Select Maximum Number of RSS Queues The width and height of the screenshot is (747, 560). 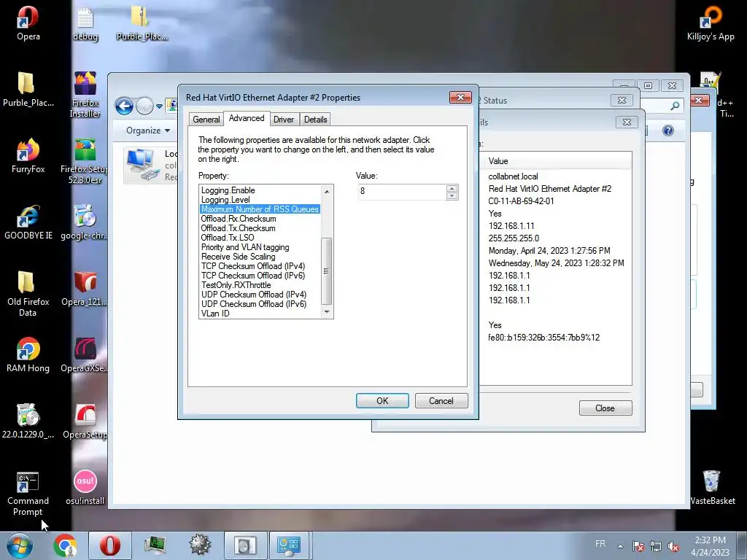coord(260,209)
